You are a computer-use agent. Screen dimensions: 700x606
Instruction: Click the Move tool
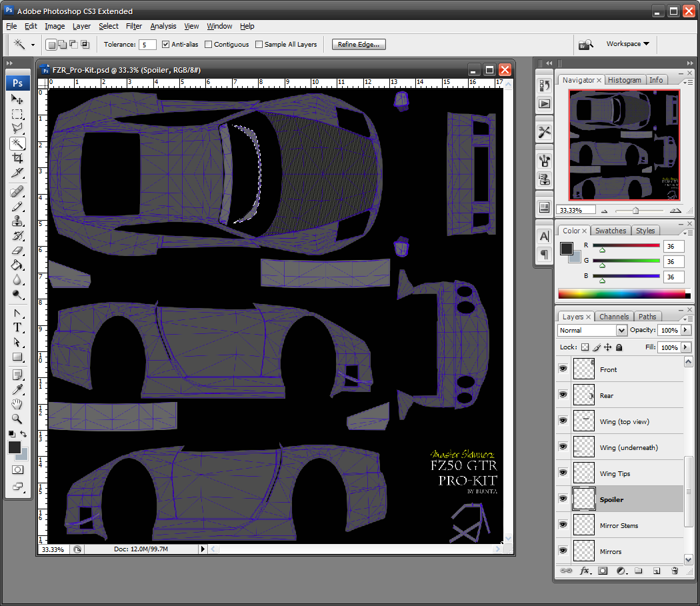coord(17,99)
